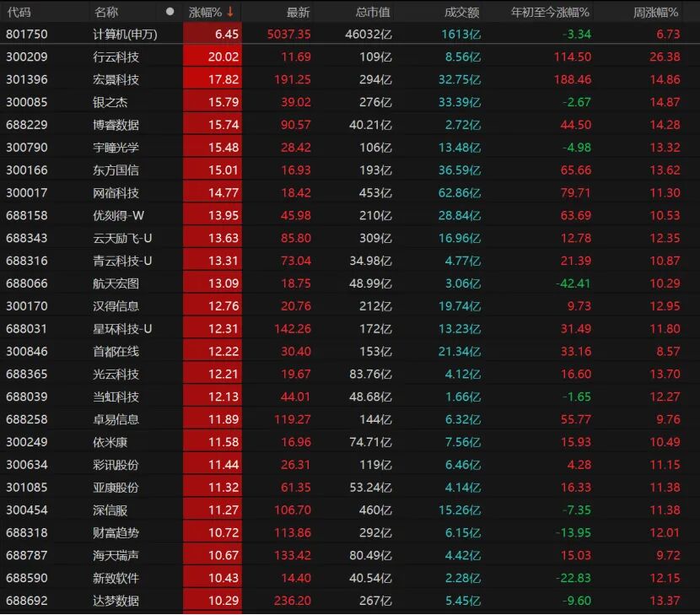Select the 达梦数据 row

coord(116,601)
